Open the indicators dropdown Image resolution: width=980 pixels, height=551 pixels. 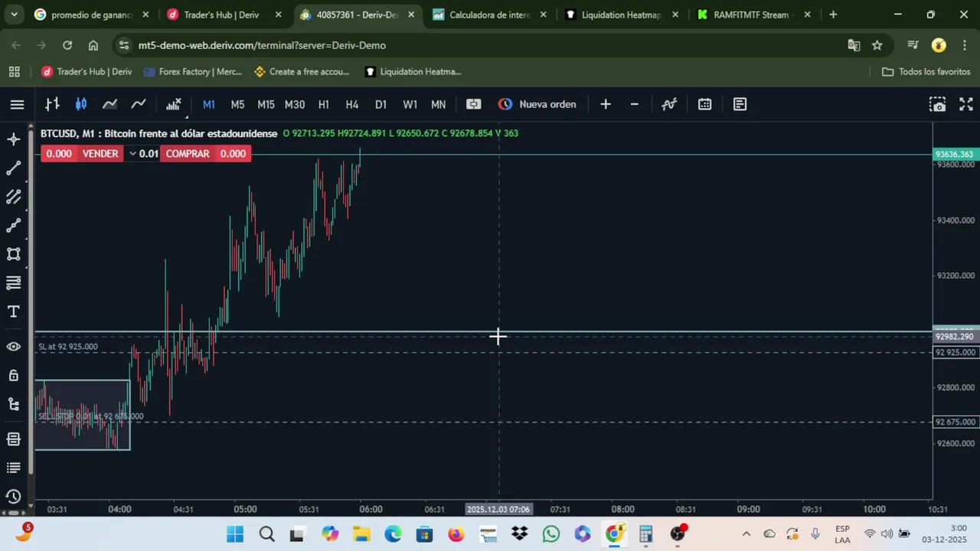174,104
